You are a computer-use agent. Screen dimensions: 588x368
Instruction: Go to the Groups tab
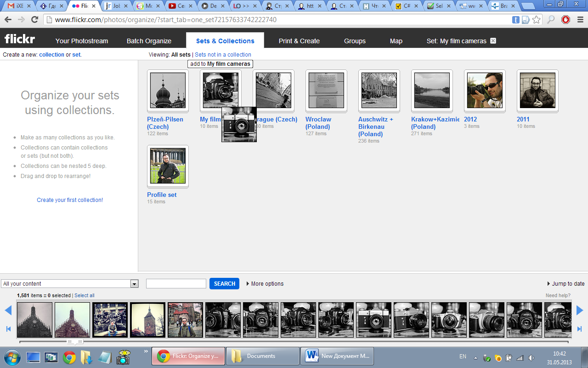click(x=355, y=41)
